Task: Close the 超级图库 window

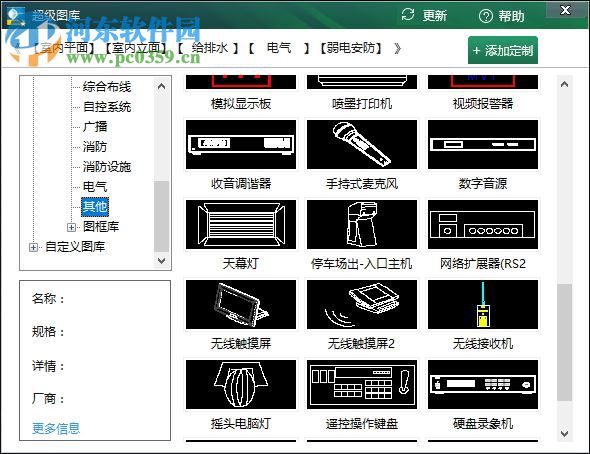Action: [565, 10]
